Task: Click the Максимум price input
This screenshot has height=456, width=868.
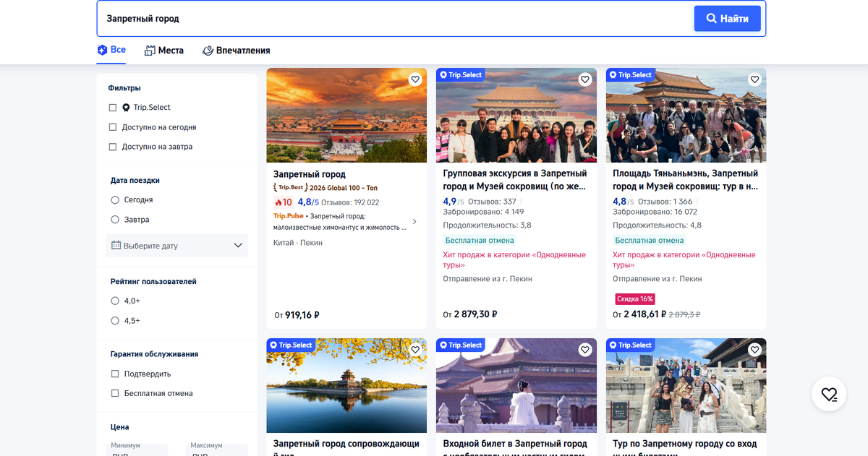Action: tap(218, 450)
